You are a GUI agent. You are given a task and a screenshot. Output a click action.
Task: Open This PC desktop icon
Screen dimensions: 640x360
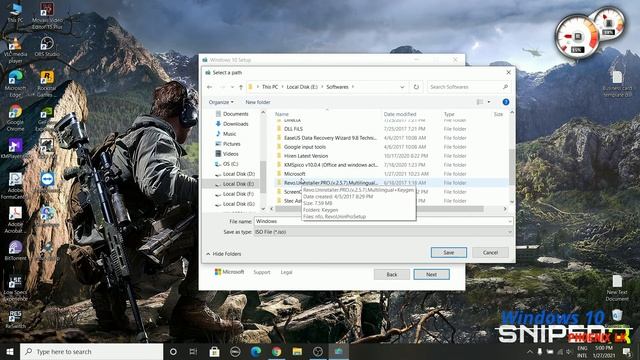coord(16,12)
